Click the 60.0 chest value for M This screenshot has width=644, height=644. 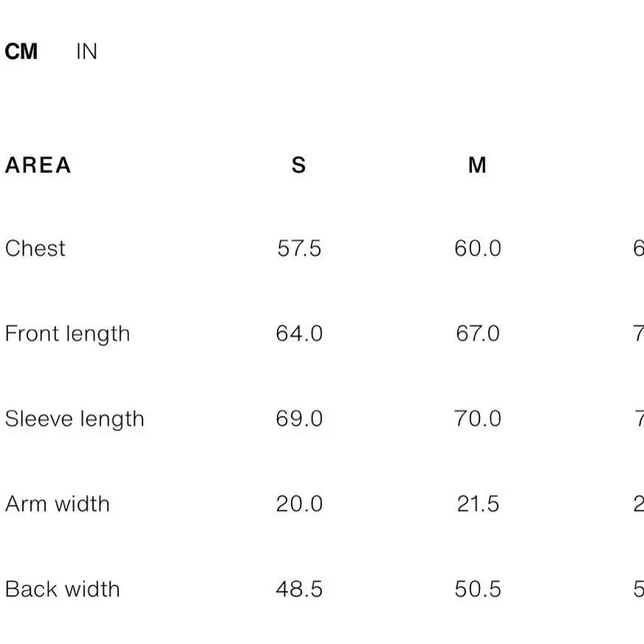[477, 248]
